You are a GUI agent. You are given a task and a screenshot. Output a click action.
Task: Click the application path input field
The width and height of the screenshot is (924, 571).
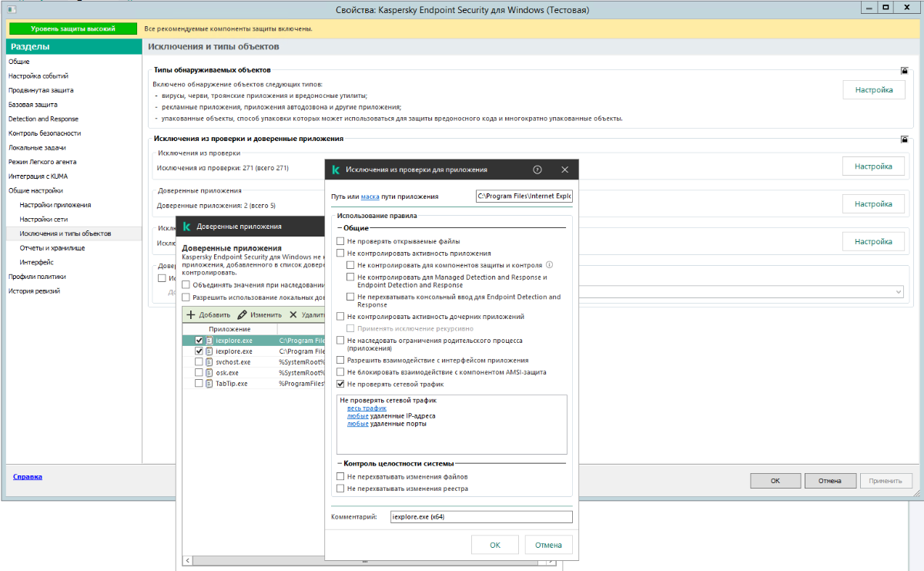[524, 196]
